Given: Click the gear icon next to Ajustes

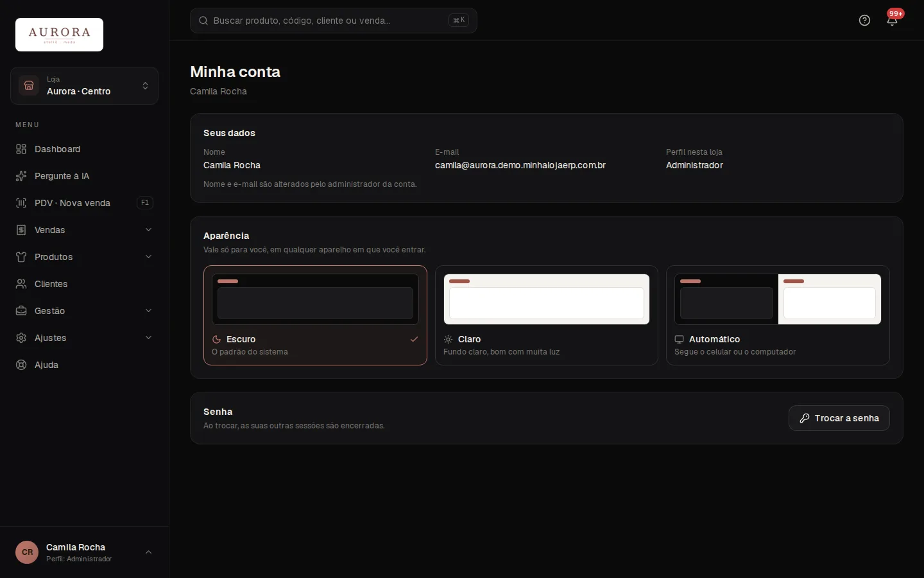Looking at the screenshot, I should point(21,338).
